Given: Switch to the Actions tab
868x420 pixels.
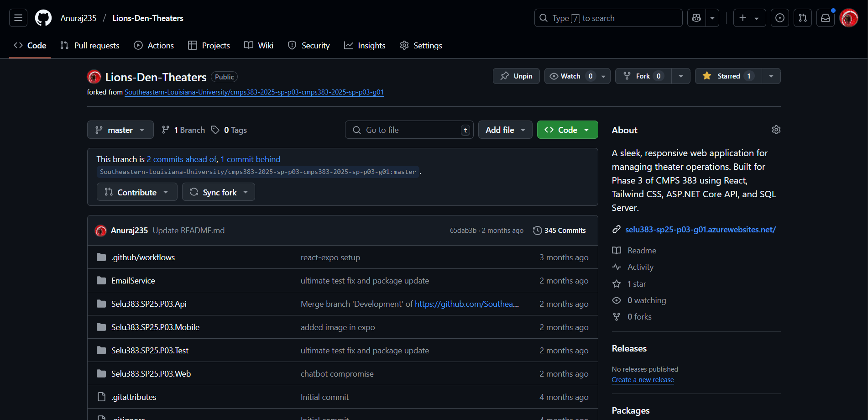Looking at the screenshot, I should [154, 46].
